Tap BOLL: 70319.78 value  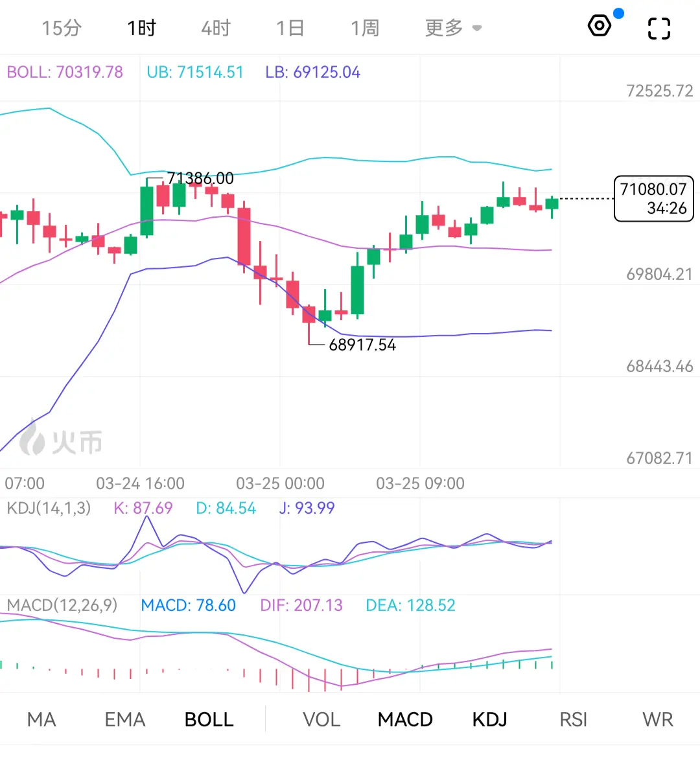click(x=65, y=72)
